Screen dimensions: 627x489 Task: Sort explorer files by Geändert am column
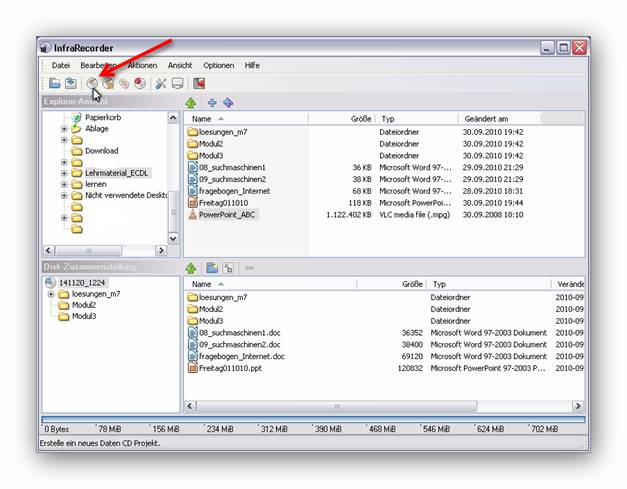499,119
